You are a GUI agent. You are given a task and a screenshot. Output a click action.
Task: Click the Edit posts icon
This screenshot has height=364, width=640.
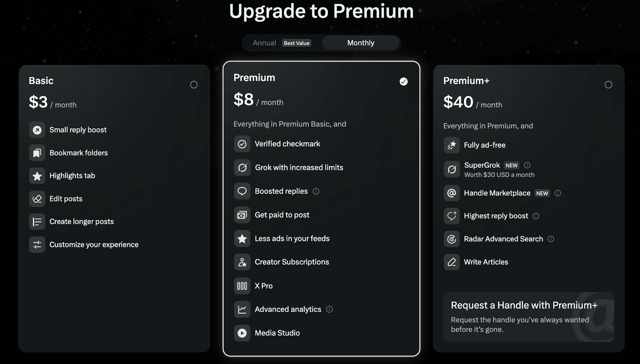pos(37,199)
